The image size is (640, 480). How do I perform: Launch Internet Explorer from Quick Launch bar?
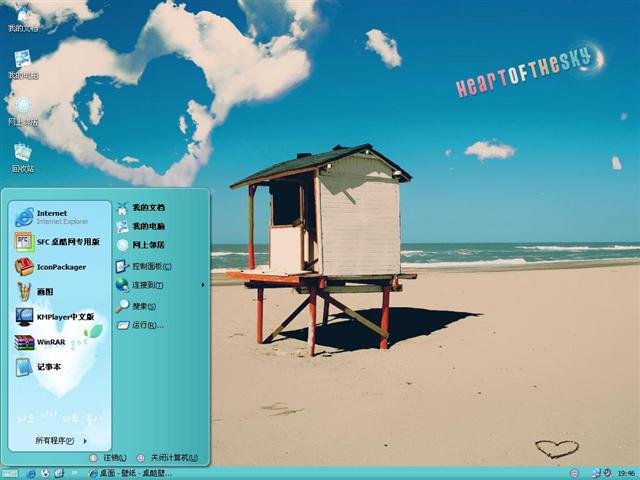tap(31, 473)
